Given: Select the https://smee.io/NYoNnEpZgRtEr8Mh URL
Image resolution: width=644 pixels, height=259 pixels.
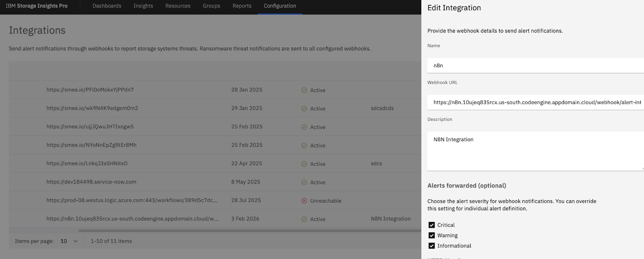Looking at the screenshot, I should click(x=91, y=145).
